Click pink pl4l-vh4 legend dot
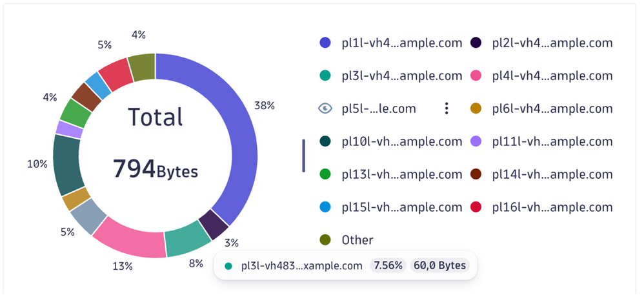This screenshot has height=297, width=644. tap(478, 76)
